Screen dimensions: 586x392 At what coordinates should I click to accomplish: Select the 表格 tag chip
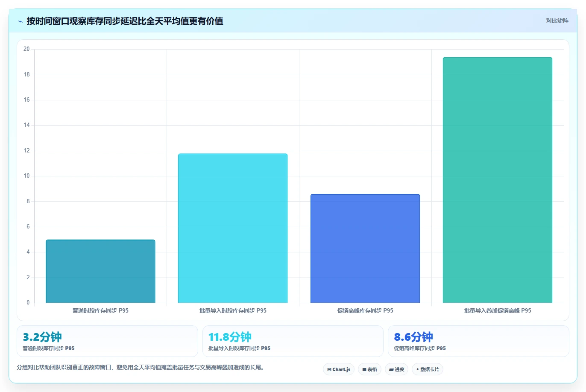(x=369, y=369)
